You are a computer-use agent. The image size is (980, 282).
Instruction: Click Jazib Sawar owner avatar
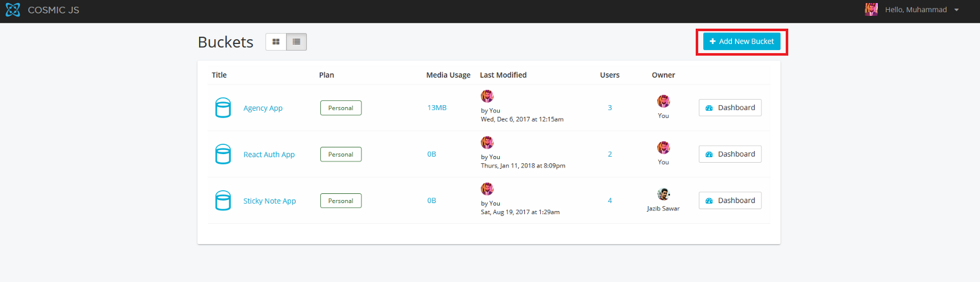pyautogui.click(x=663, y=195)
